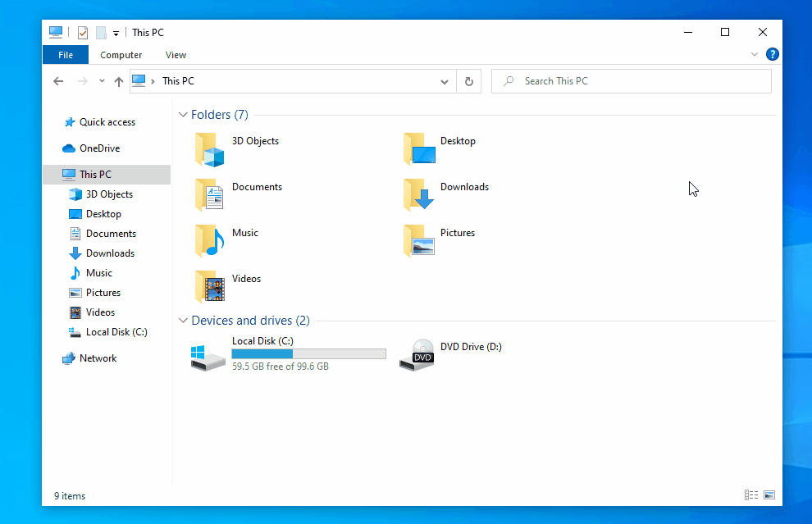Open Help using the blue question mark
The image size is (812, 524).
coord(772,55)
